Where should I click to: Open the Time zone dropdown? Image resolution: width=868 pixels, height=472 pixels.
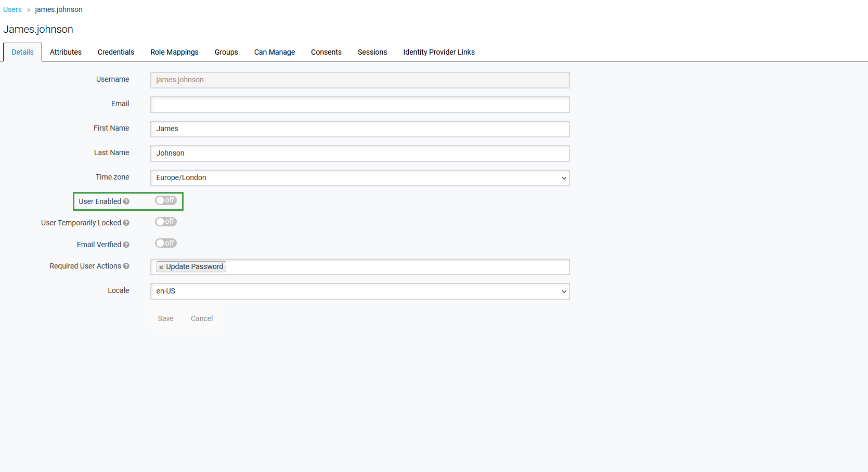pyautogui.click(x=360, y=178)
